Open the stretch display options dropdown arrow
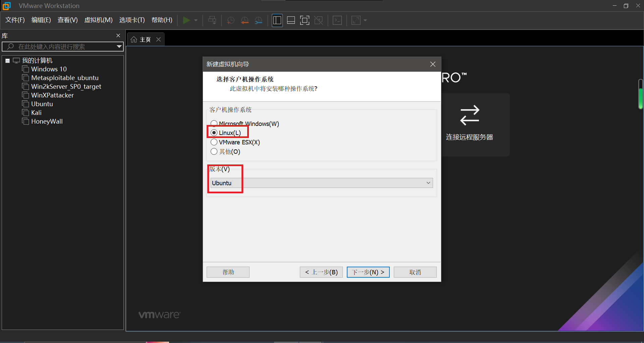The image size is (644, 343). [x=365, y=20]
